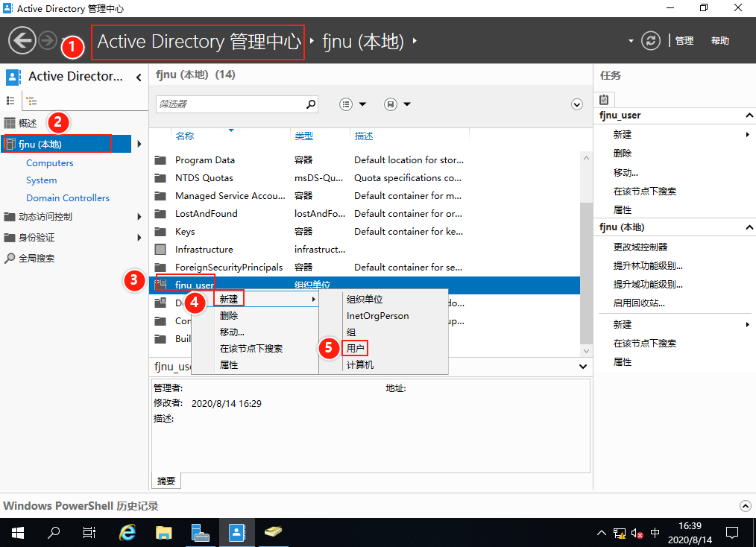Image resolution: width=756 pixels, height=547 pixels.
Task: Expand the 身份验证 node arrow
Action: click(x=139, y=238)
